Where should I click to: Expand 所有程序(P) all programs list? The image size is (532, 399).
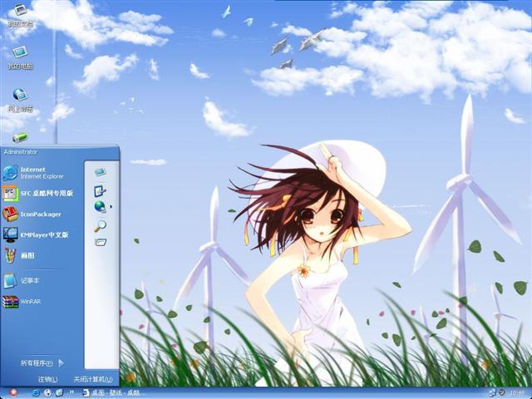[42, 363]
